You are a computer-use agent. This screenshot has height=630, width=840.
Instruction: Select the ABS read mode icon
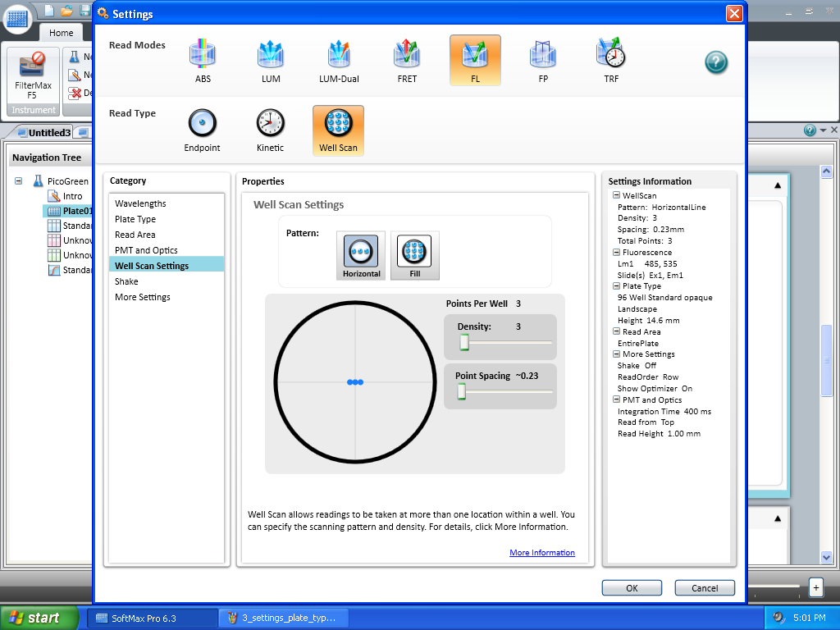(x=203, y=56)
